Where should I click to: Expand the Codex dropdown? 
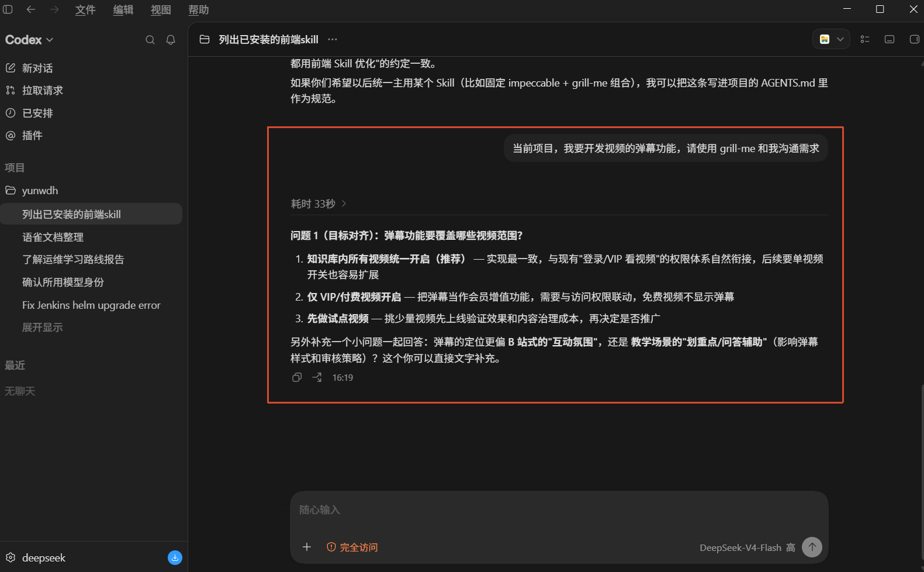pyautogui.click(x=29, y=40)
